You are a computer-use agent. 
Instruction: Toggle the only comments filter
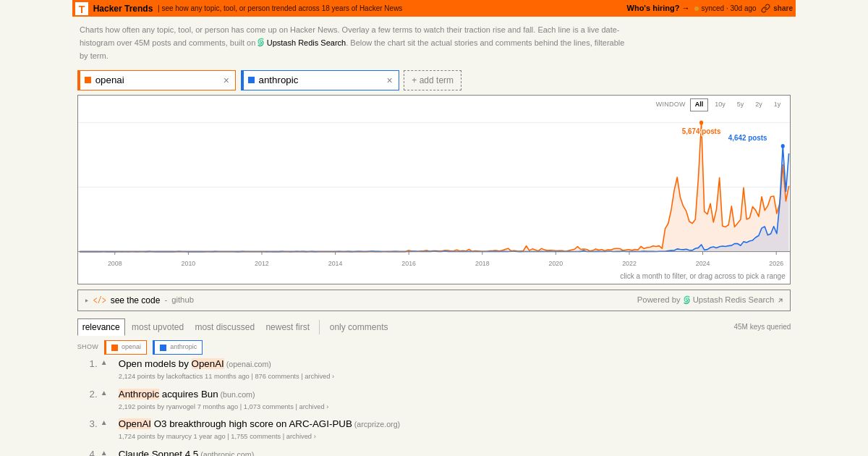pos(359,327)
